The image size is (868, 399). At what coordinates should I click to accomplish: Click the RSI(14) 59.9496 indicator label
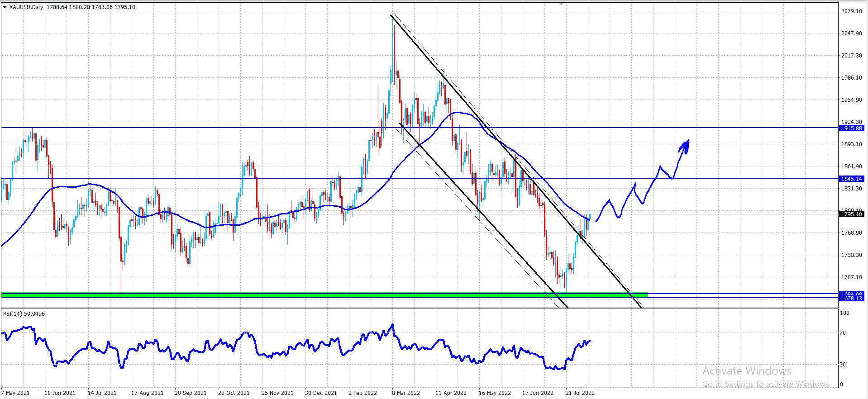click(x=24, y=313)
